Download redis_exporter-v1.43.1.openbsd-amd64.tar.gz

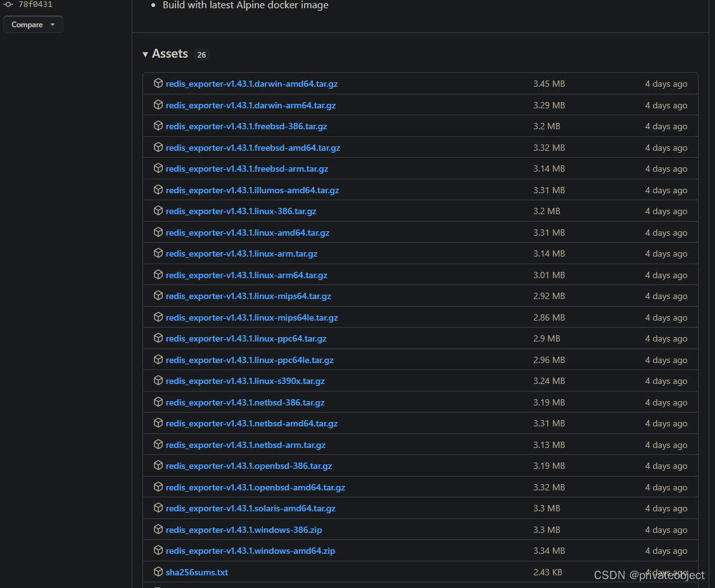(255, 487)
